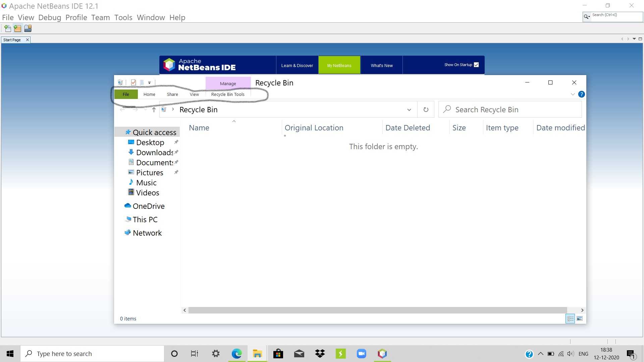Open Task View on taskbar

coord(195,354)
